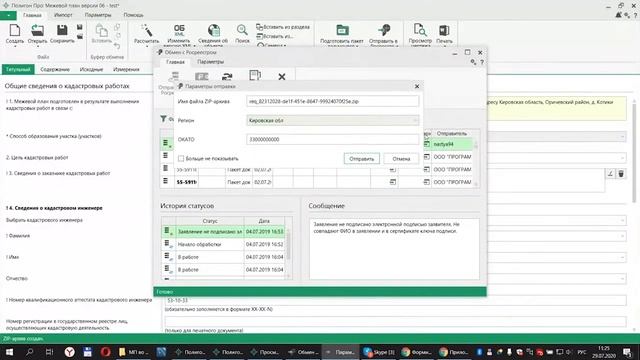
Task: Select the Измерения section tab
Action: [126, 69]
